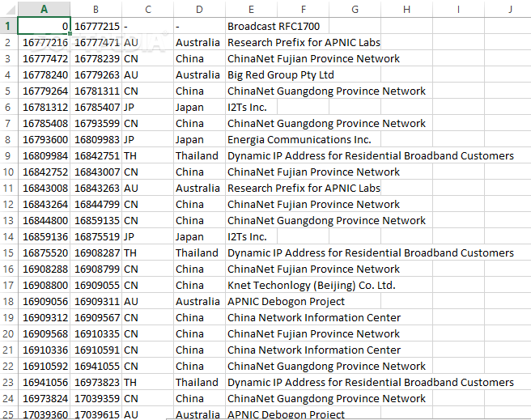Click cell with value 16844799
The height and width of the screenshot is (420, 531).
point(96,205)
